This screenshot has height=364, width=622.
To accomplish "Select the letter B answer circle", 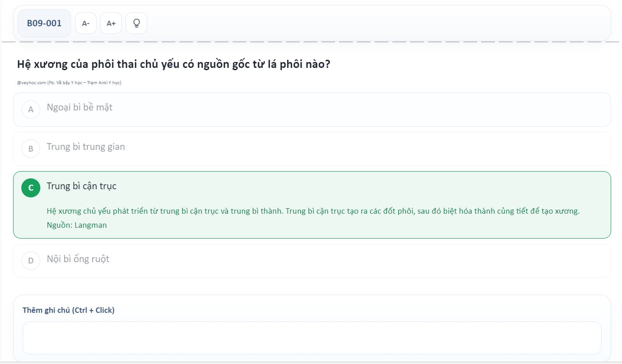I will (31, 148).
